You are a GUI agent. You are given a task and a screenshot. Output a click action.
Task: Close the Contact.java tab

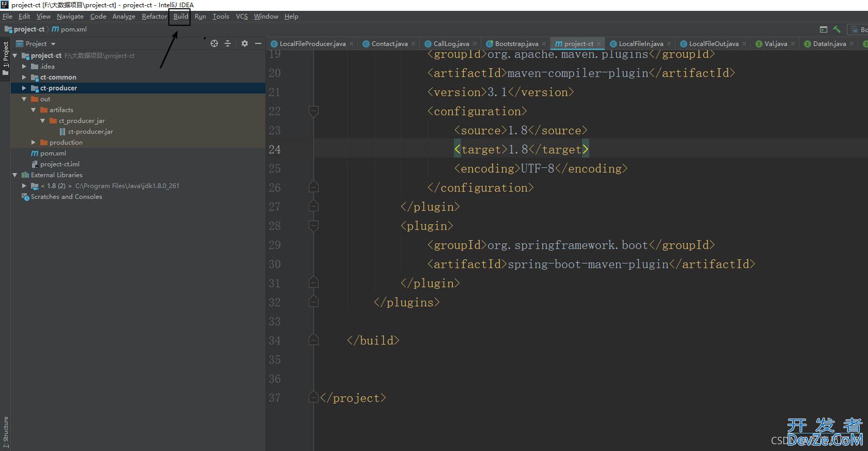click(x=413, y=44)
